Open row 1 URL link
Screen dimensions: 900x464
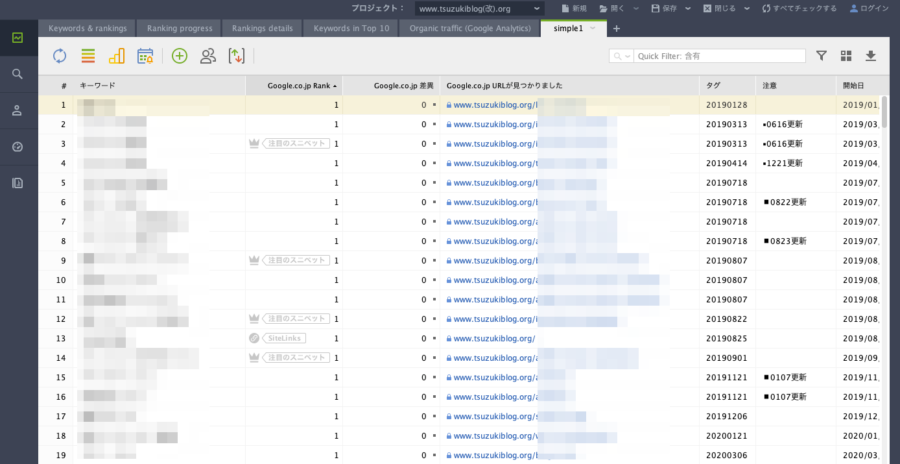(495, 105)
